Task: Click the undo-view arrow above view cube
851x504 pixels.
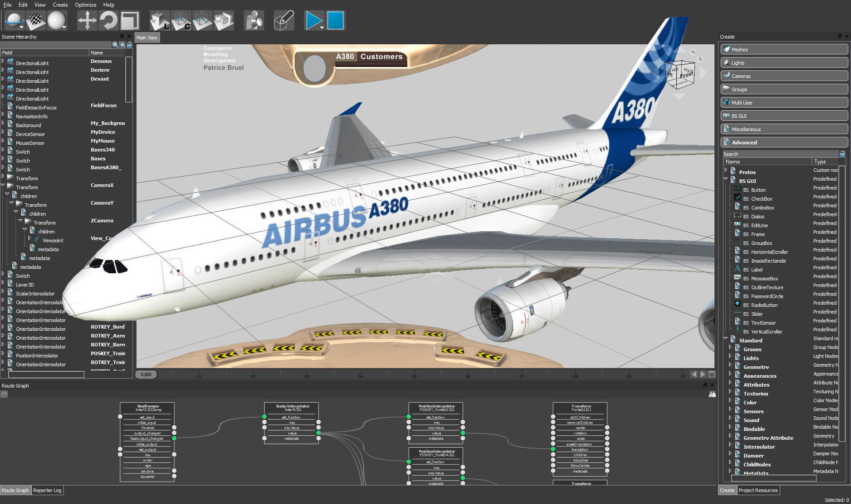Action: 694,52
